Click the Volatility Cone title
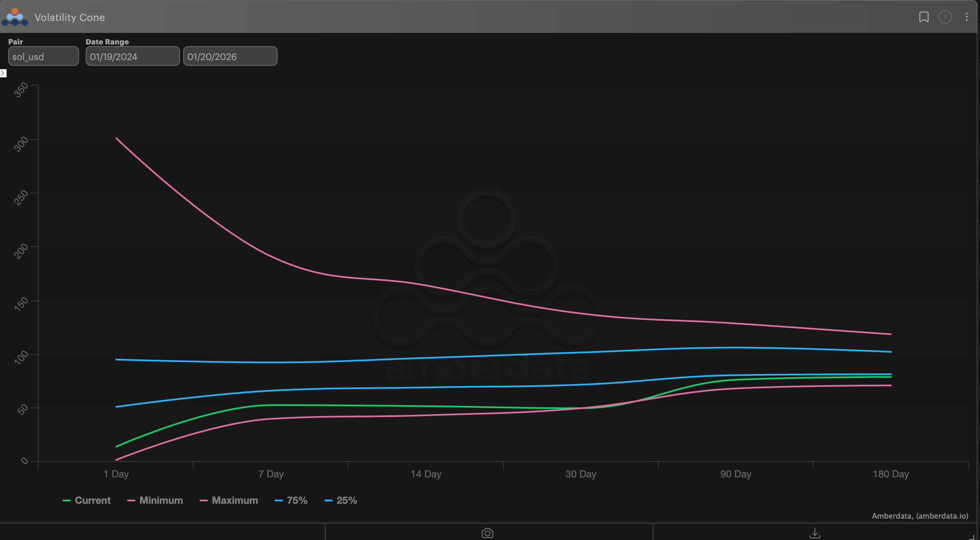 (x=70, y=17)
